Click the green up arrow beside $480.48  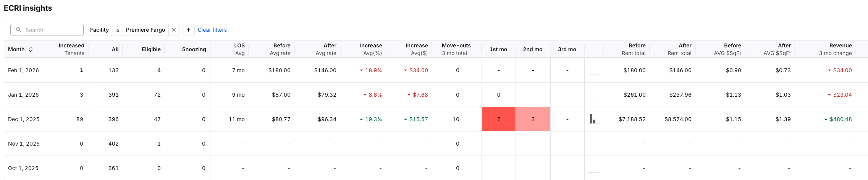(826, 119)
